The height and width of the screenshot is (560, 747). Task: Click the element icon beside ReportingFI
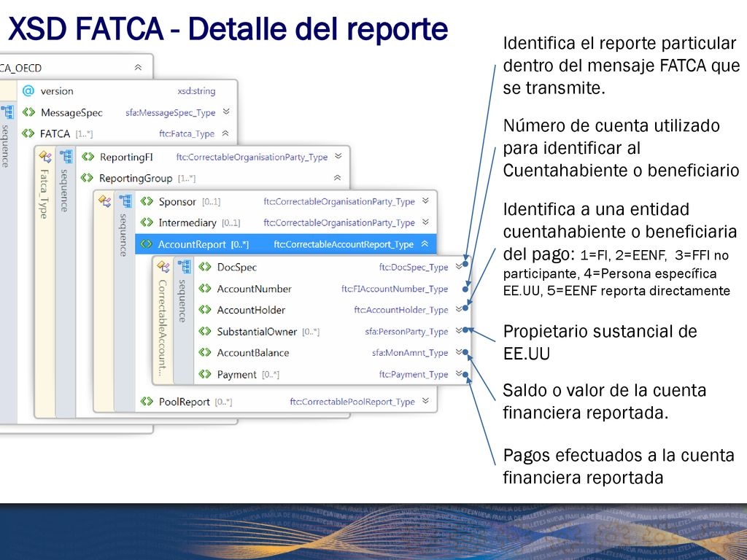88,157
